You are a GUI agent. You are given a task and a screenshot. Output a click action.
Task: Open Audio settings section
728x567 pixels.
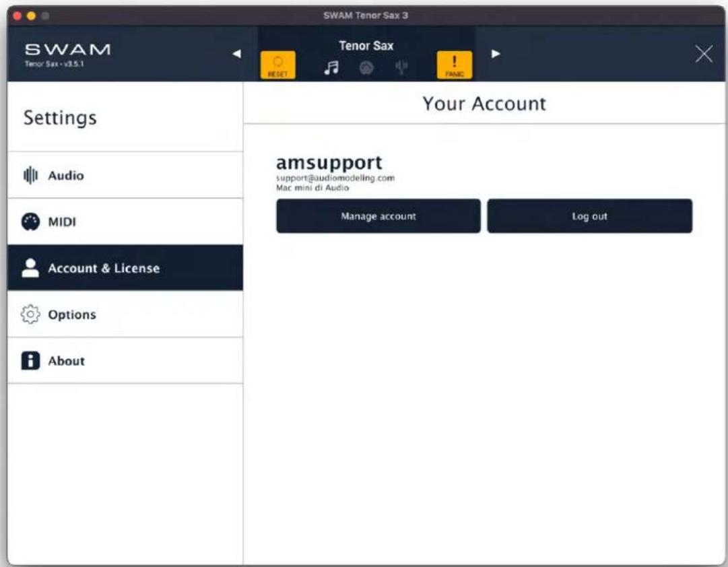point(125,175)
